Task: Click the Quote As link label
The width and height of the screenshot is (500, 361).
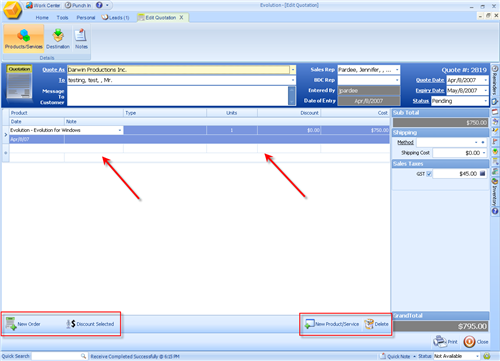Action: point(53,70)
